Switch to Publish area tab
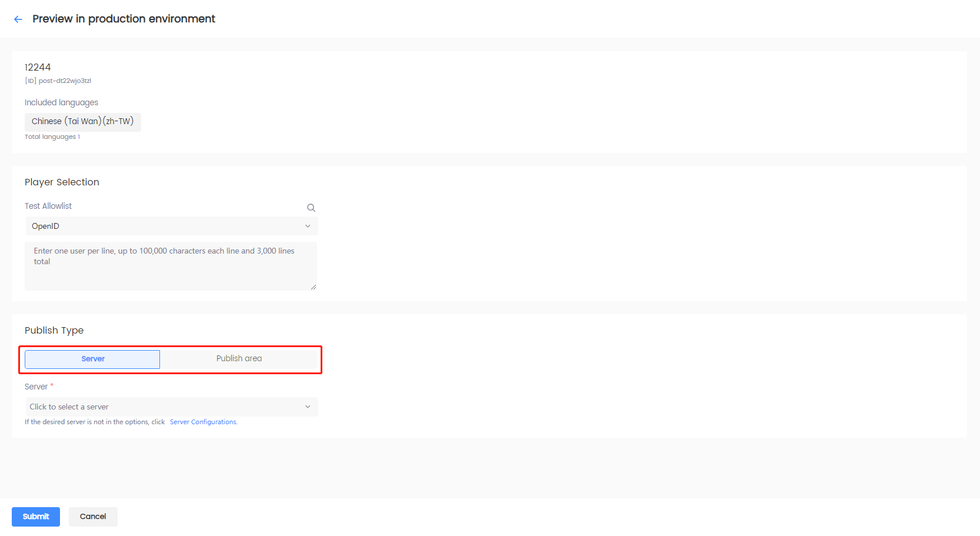This screenshot has width=980, height=536. [x=239, y=359]
